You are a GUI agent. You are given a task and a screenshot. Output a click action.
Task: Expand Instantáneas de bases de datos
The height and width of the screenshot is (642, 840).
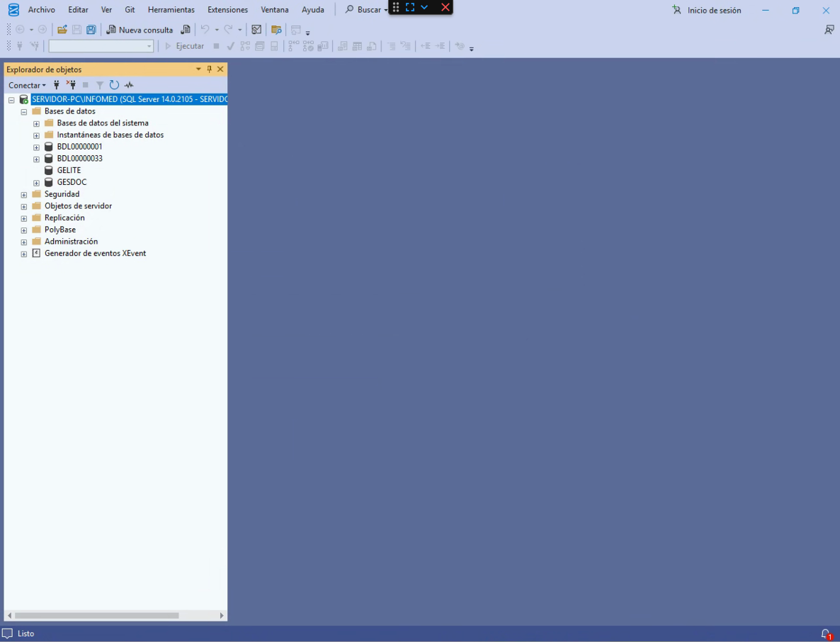tap(36, 135)
